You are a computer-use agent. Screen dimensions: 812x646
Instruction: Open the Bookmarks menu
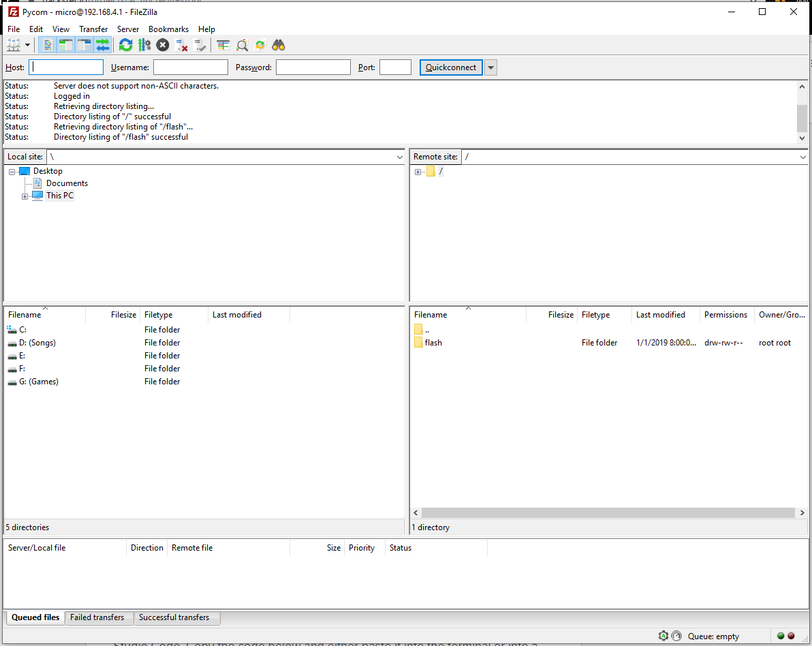pyautogui.click(x=168, y=29)
